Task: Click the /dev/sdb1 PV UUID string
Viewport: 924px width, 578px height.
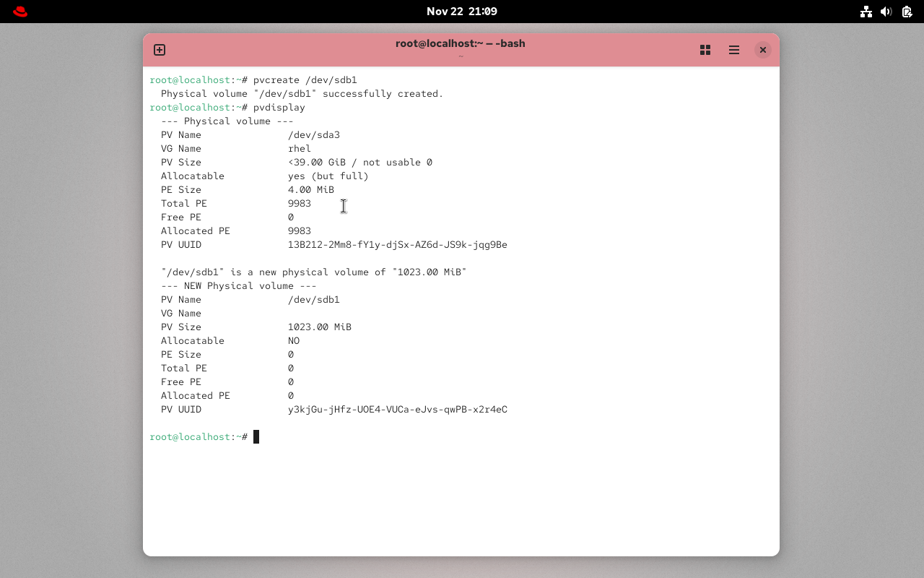Action: [x=397, y=410]
